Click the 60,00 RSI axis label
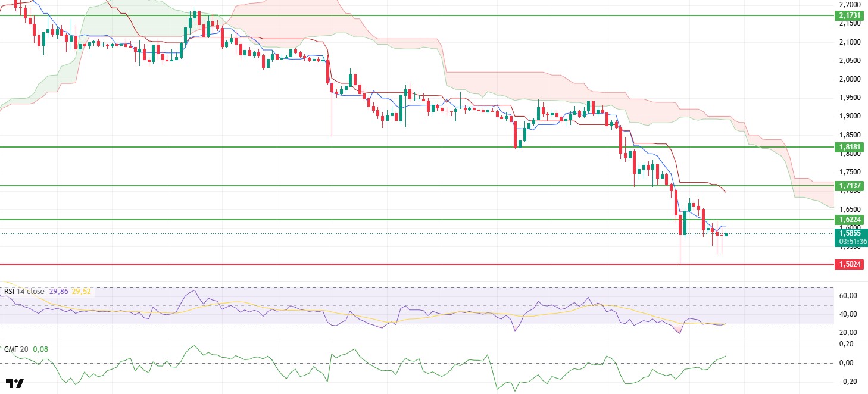Viewport: 868px width, 394px height. pos(847,296)
